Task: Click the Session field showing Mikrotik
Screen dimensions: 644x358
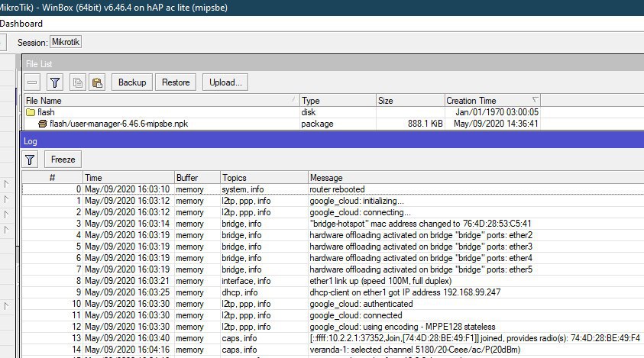Action: pyautogui.click(x=66, y=42)
